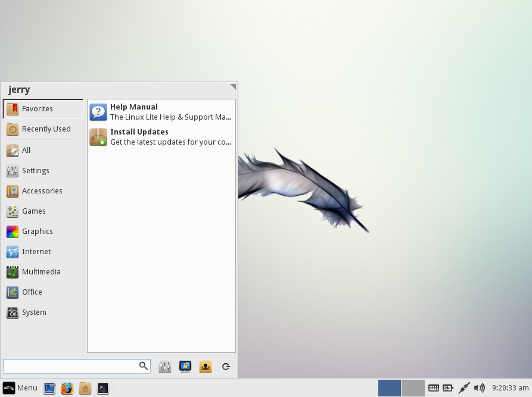
Task: Click the menu resize corner triangle
Action: 233,86
